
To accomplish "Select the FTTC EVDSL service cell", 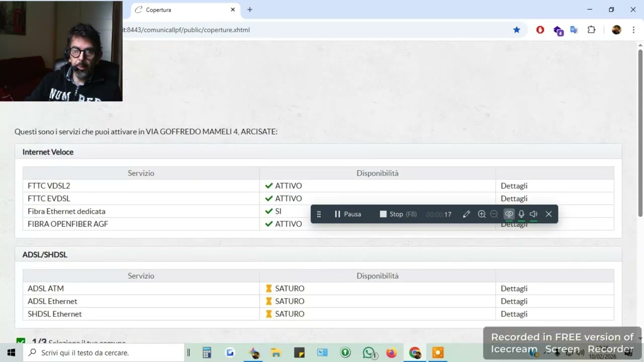I will pos(141,199).
